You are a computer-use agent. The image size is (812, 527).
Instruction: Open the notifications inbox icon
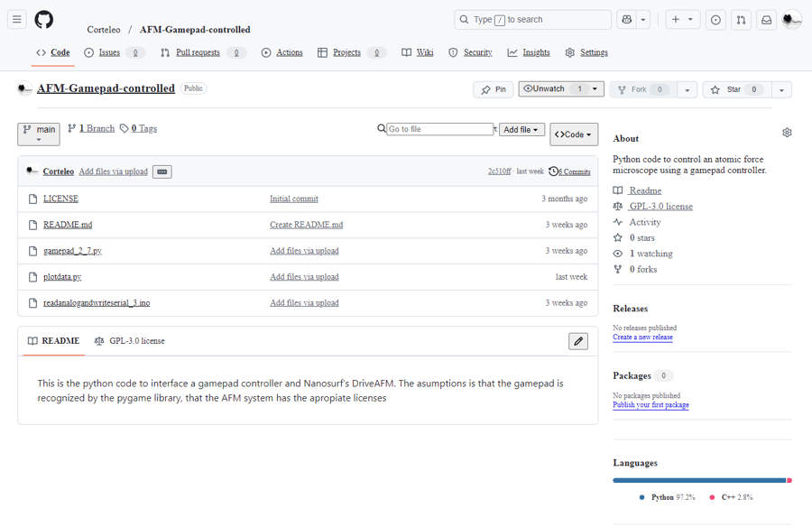766,20
